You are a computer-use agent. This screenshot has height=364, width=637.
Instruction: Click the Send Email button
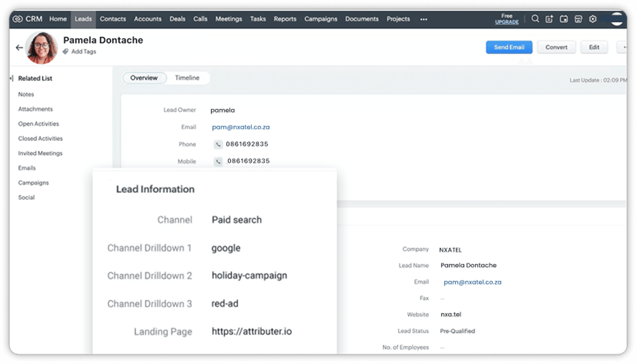tap(509, 47)
